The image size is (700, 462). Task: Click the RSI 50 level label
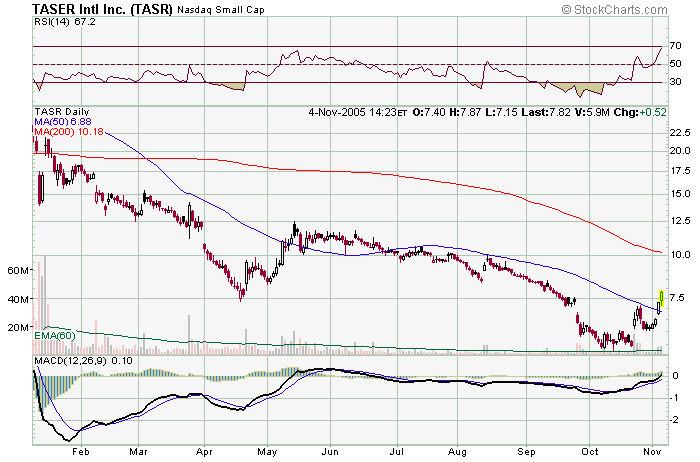point(675,63)
